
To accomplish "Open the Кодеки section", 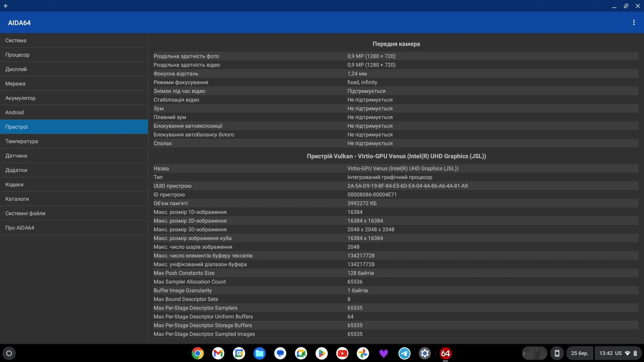I will click(x=74, y=184).
